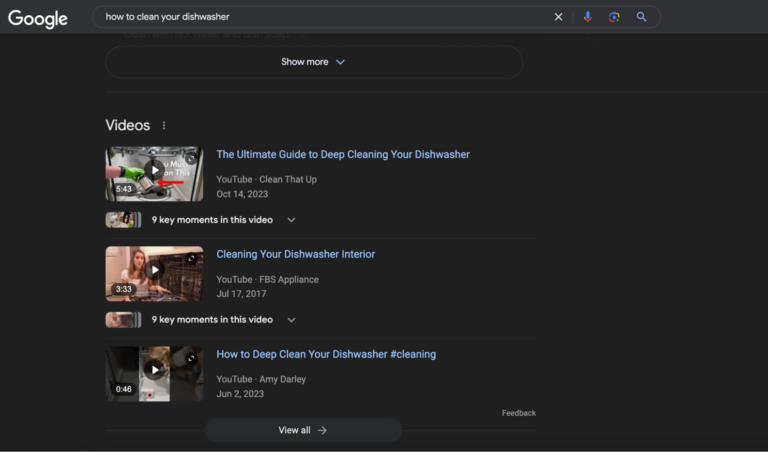Click the 0:46 duration badge
This screenshot has width=768, height=452.
pos(123,389)
